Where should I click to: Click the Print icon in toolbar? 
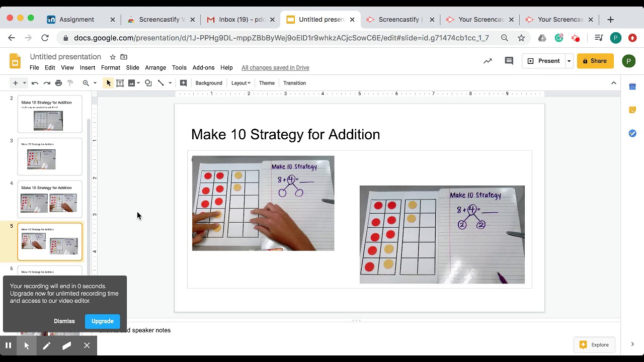(x=58, y=83)
